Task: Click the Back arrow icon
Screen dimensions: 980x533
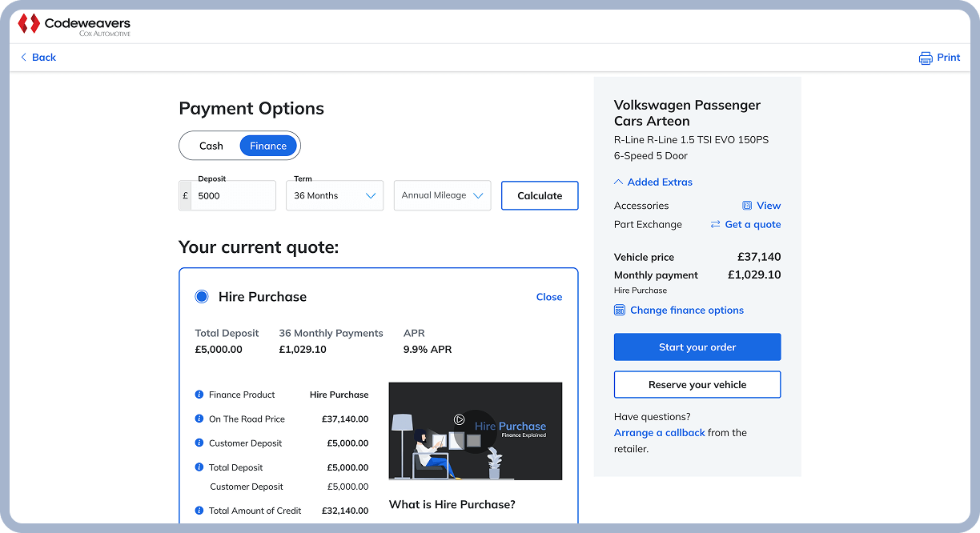Action: click(x=23, y=58)
